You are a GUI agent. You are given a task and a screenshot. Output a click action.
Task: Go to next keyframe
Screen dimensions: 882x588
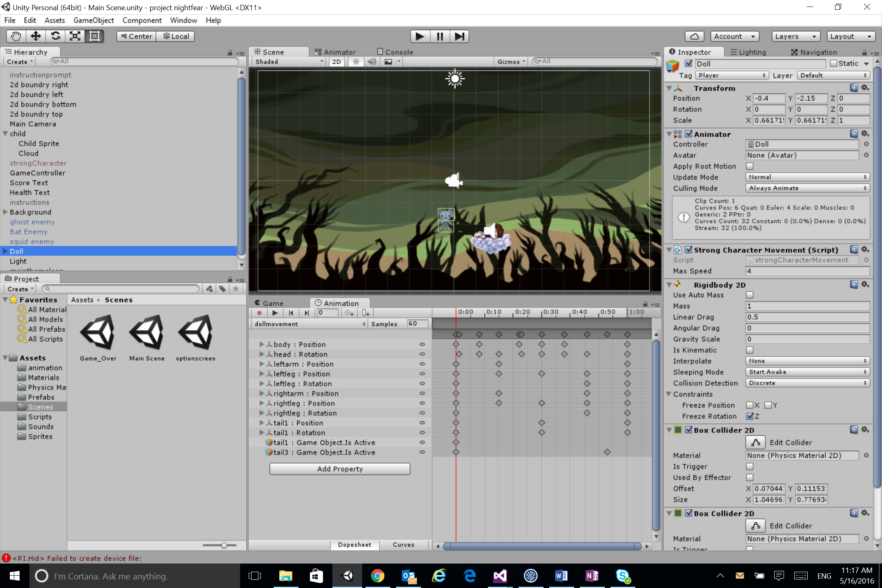pos(306,313)
